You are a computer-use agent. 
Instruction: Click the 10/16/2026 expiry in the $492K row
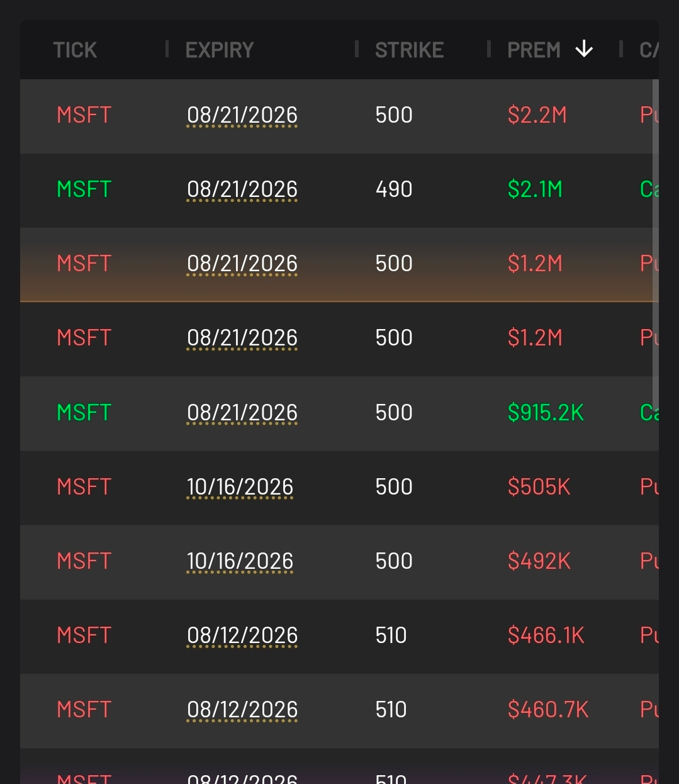click(x=240, y=561)
